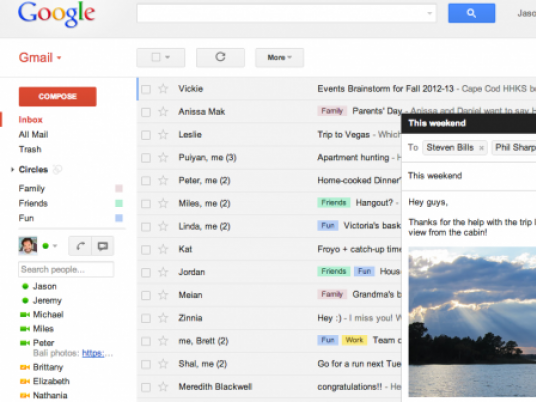The width and height of the screenshot is (536, 402).
Task: Open the chat bubble icon in chat panel
Action: [103, 246]
